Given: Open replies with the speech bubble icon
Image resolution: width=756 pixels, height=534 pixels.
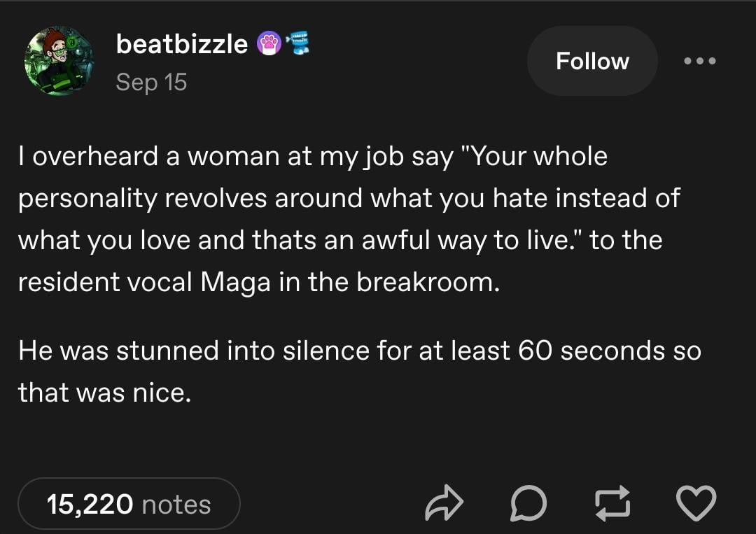Looking at the screenshot, I should click(528, 504).
